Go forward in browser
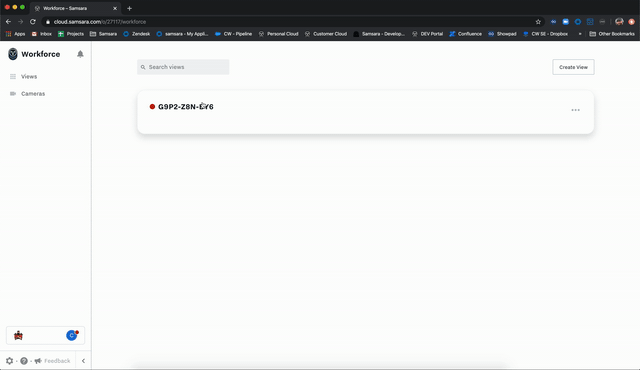 (x=20, y=22)
